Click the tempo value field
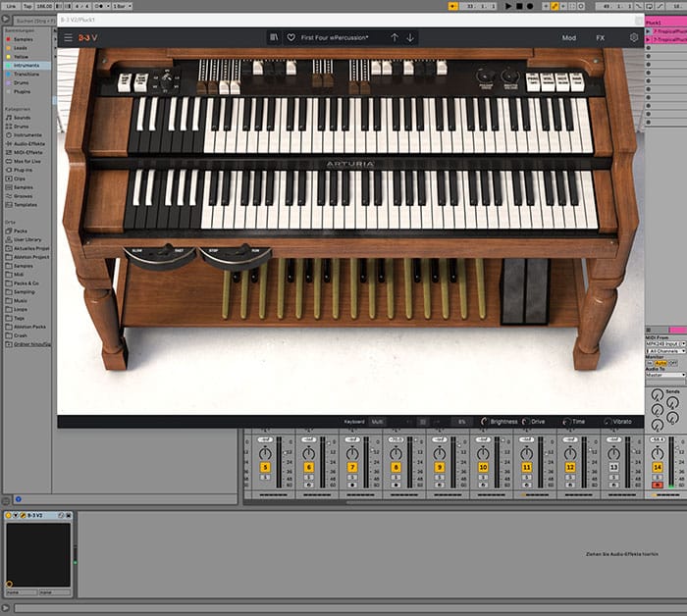 pyautogui.click(x=43, y=6)
